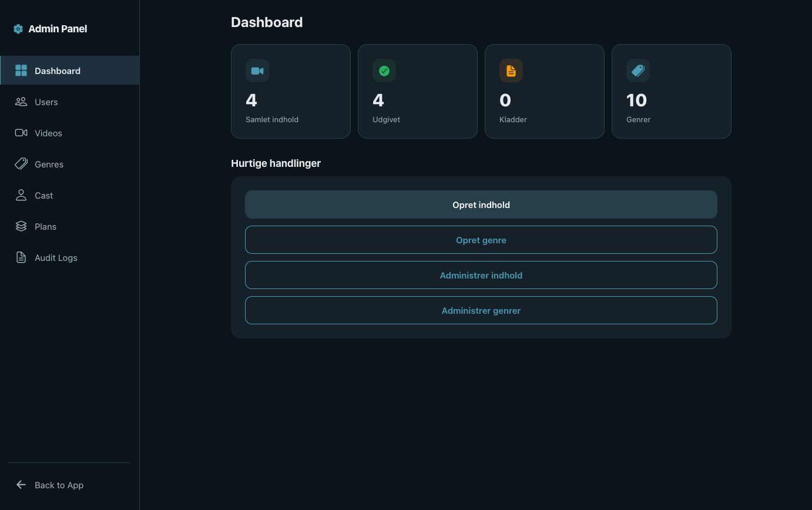Open Audit Logs page
812x510 pixels.
[x=70, y=257]
